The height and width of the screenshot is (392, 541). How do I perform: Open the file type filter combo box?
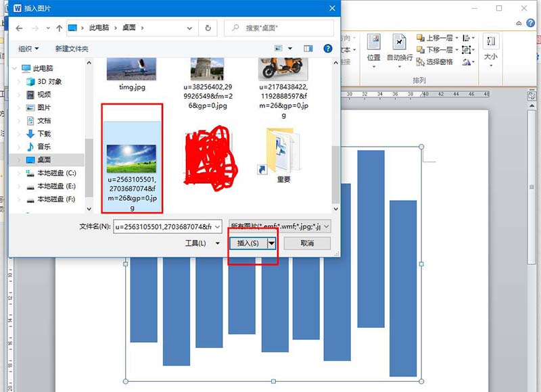[x=279, y=226]
